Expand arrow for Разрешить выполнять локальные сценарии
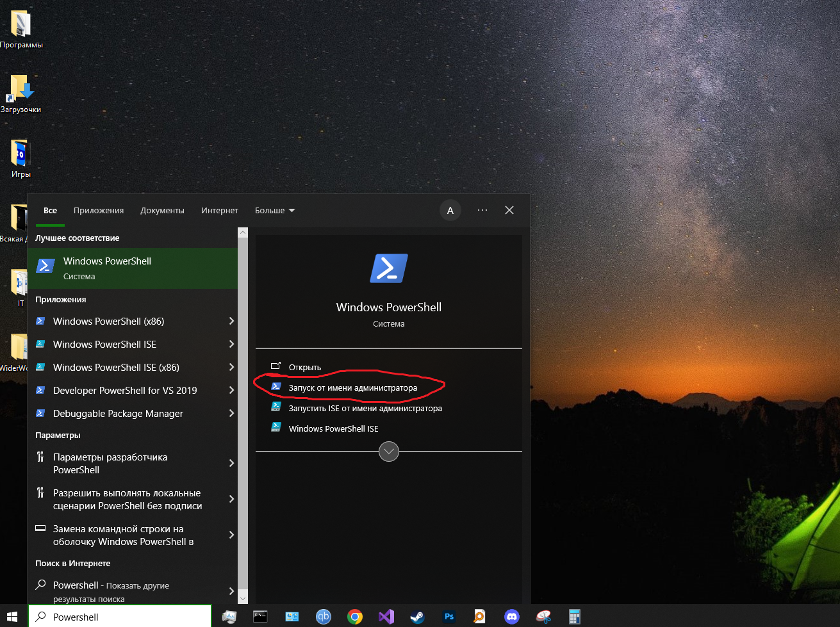Screen dimensions: 840x627 pos(231,499)
